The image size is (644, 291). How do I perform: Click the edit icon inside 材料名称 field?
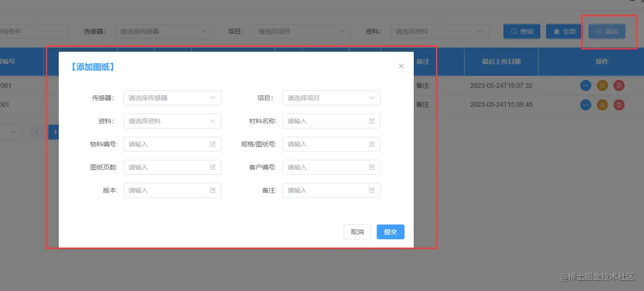372,121
